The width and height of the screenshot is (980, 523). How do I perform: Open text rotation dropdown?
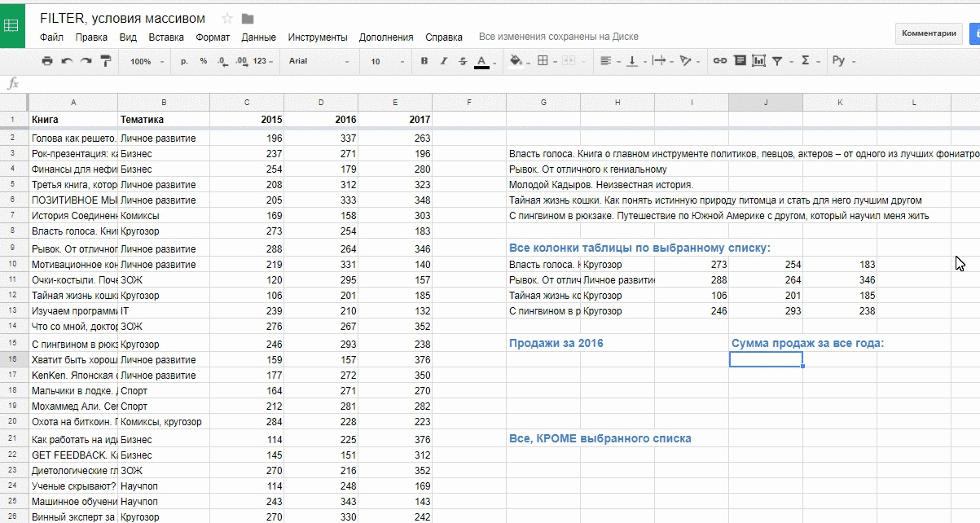[689, 61]
